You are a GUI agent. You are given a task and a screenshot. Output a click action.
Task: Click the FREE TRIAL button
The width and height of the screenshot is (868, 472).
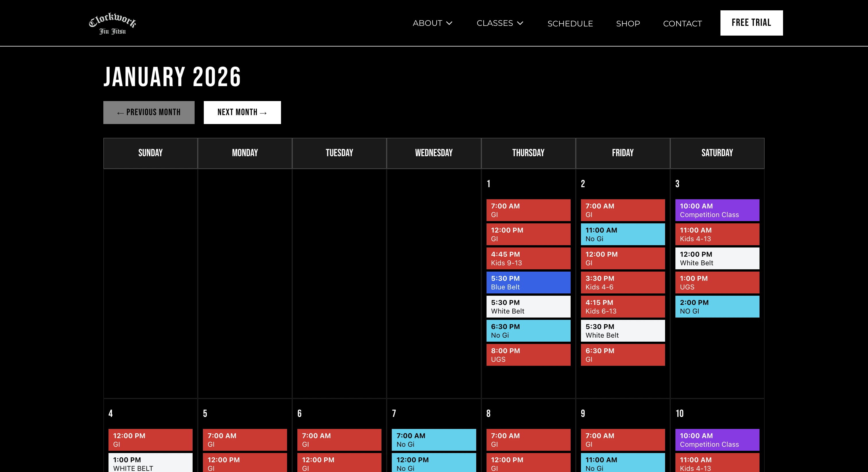pos(751,23)
